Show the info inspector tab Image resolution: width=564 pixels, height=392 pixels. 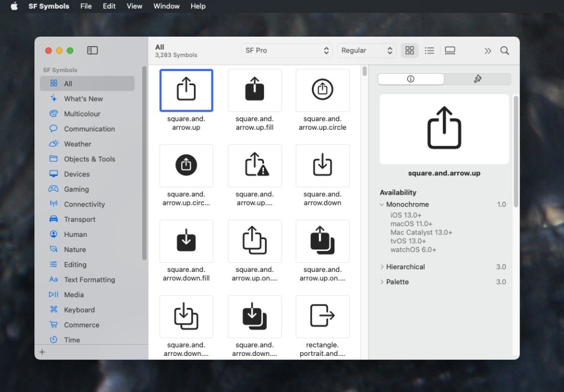pos(411,79)
